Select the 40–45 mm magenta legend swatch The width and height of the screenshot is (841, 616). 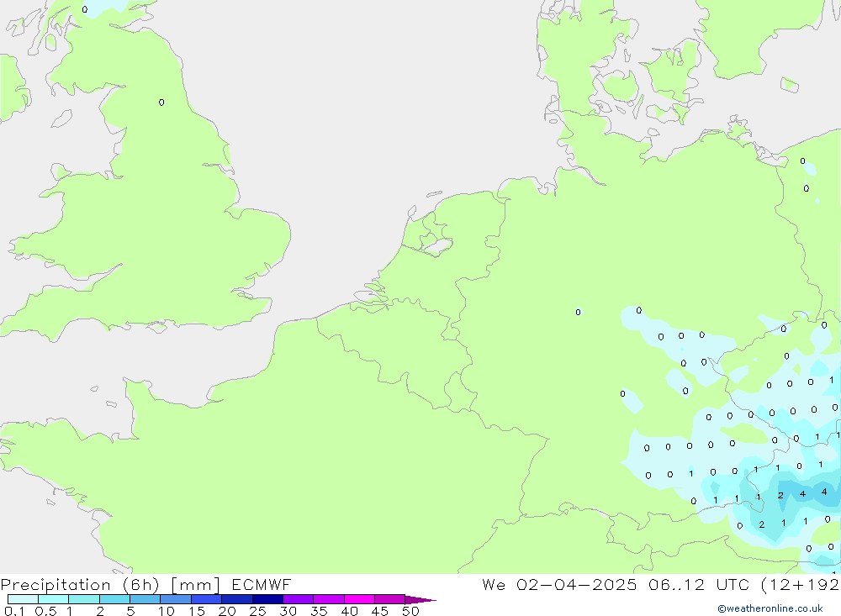[359, 599]
